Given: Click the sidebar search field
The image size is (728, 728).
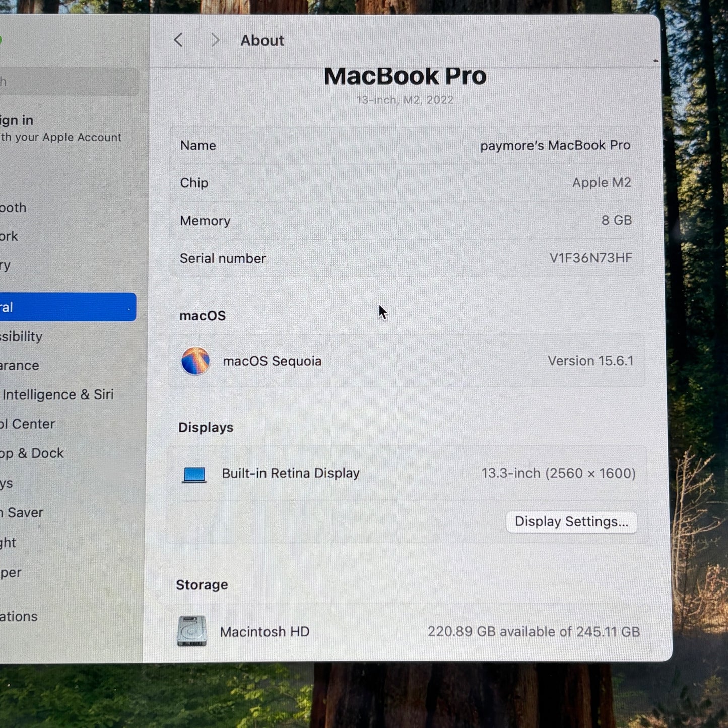Looking at the screenshot, I should point(68,82).
